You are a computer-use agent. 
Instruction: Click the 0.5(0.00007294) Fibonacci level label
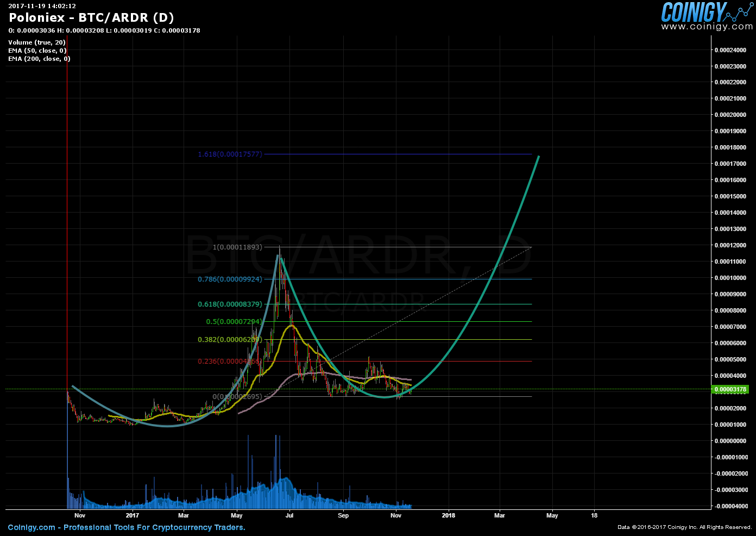(234, 321)
